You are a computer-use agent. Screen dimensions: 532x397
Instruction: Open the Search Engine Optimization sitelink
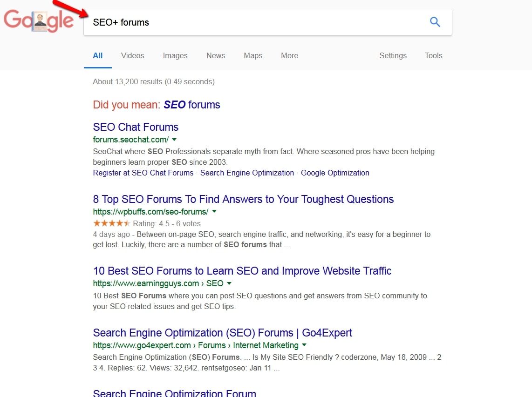[x=247, y=173]
